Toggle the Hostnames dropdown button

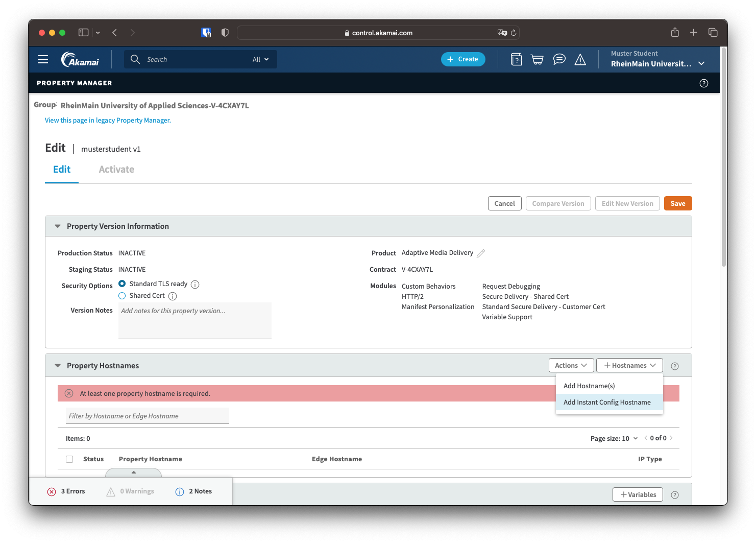point(629,365)
